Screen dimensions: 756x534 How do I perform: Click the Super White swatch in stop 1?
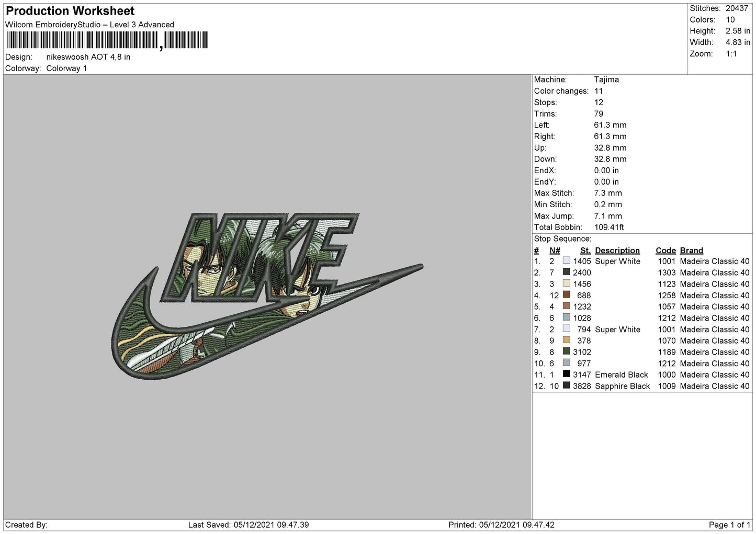coord(566,260)
